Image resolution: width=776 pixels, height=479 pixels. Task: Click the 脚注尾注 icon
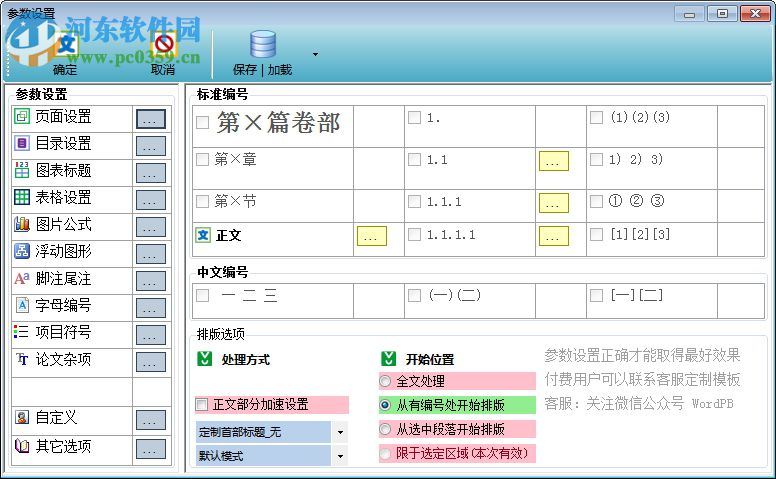(22, 278)
